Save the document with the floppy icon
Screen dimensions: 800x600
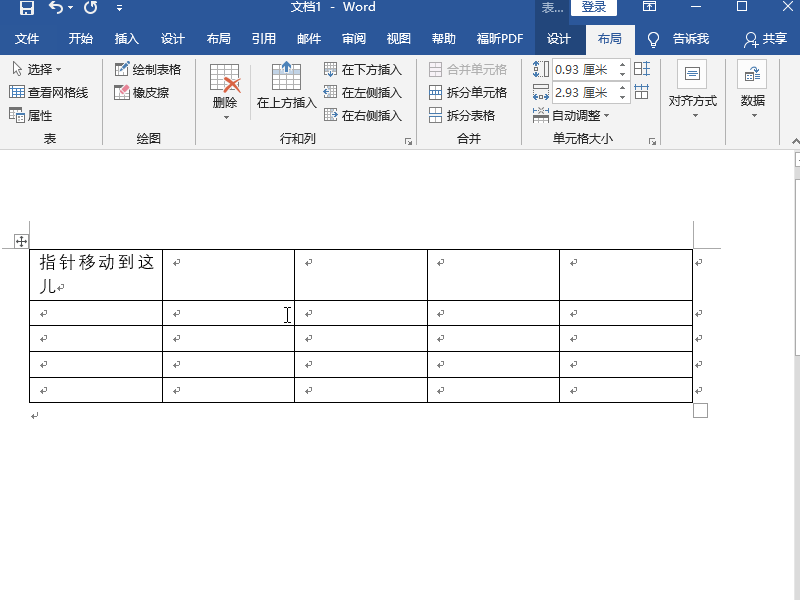27,8
